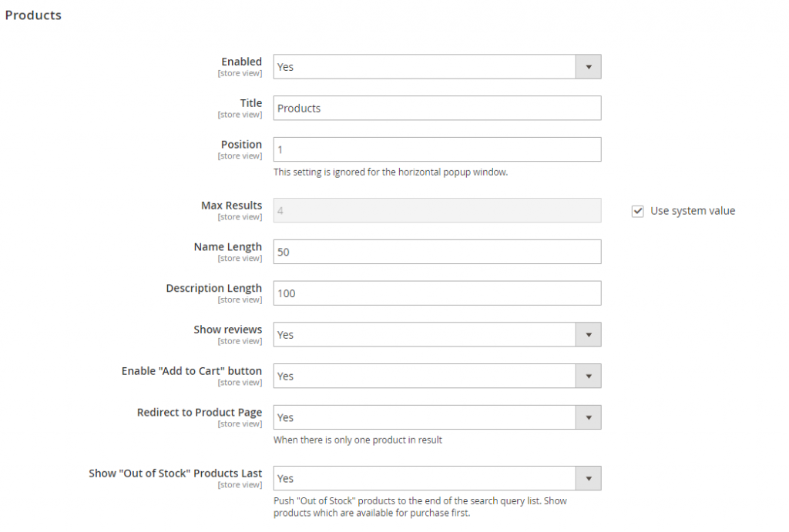
Task: Click the "Name Length" field label
Action: pos(227,247)
